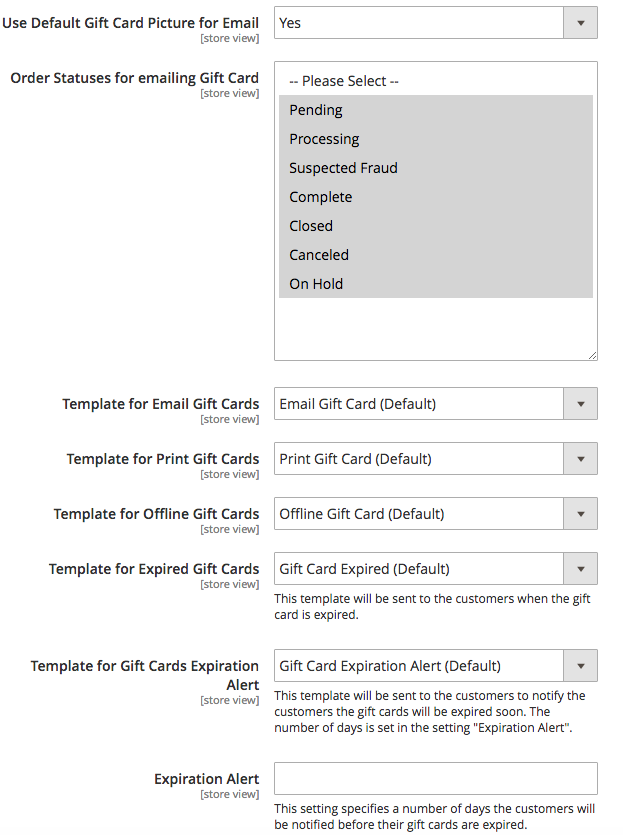Select 'Suspected Fraud' order status
Viewport: 623px width, 835px height.
point(436,168)
